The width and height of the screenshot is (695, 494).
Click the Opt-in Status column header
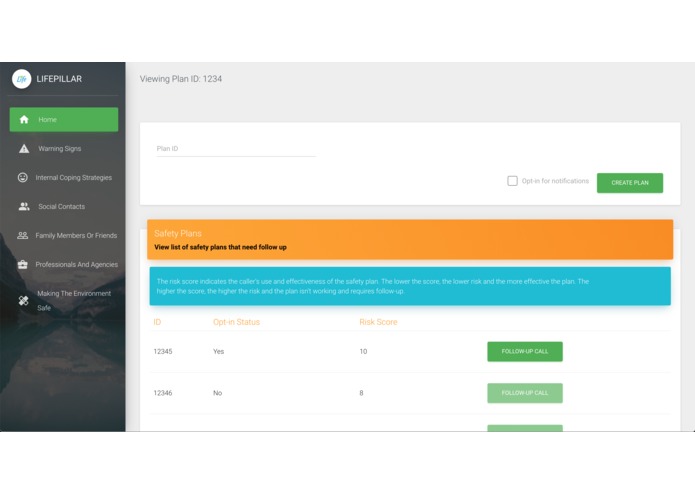[236, 322]
